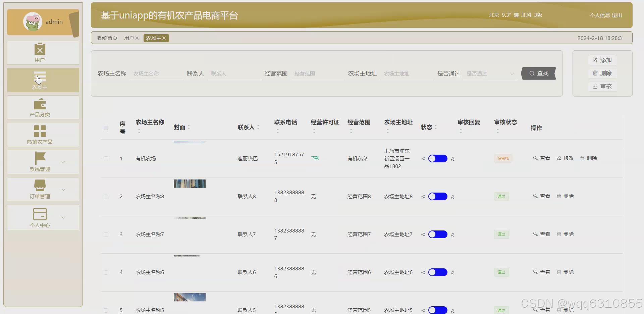Open the 产品分类 sidebar icon

click(40, 107)
